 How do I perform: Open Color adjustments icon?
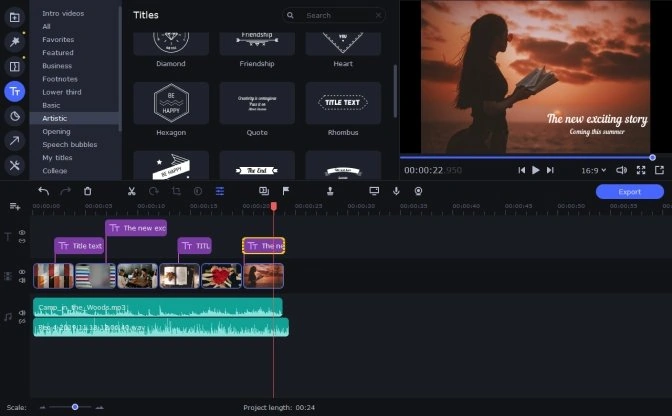(x=198, y=191)
